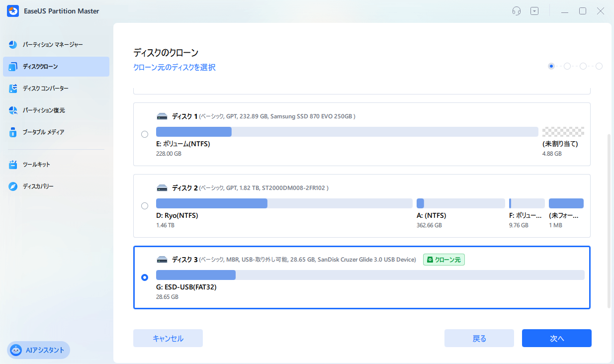Select Disk 1 as the clone source
The image size is (614, 364).
145,134
